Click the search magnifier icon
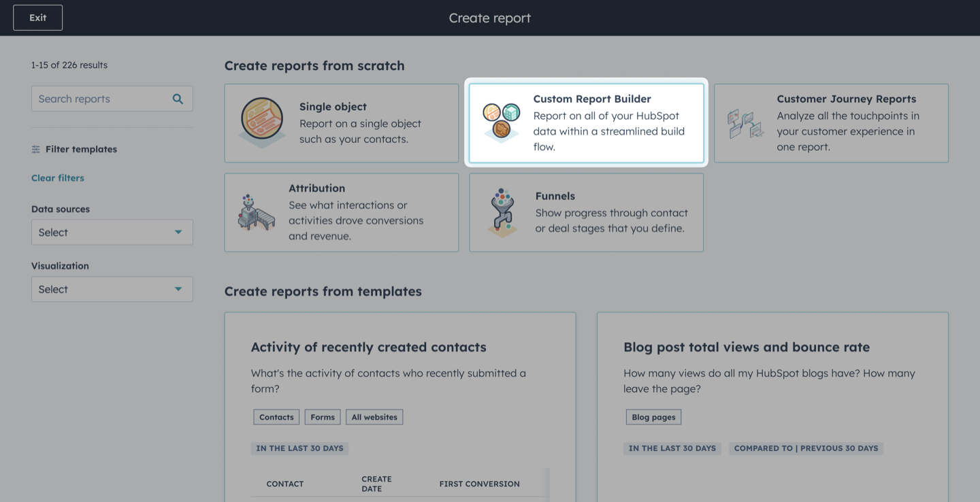This screenshot has height=502, width=980. [x=178, y=99]
